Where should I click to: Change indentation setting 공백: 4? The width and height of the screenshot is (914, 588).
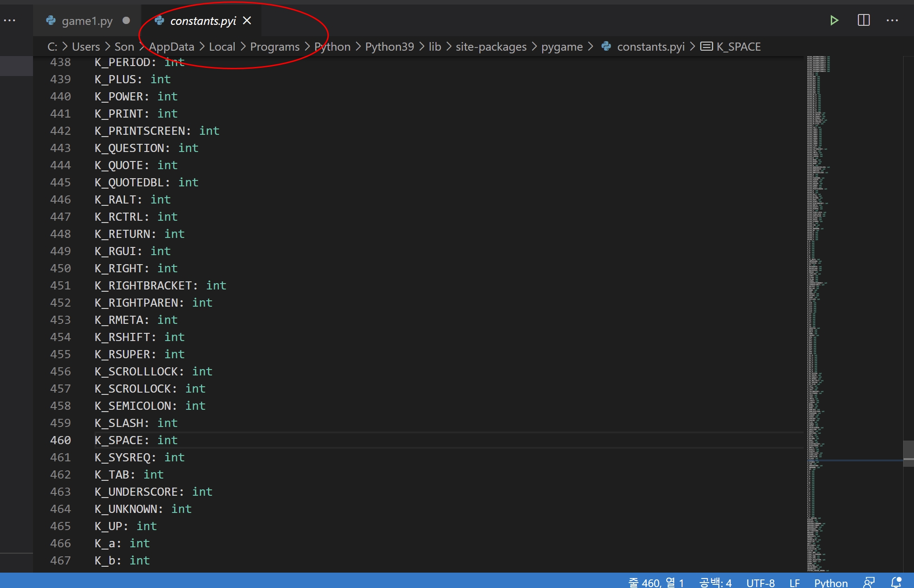pos(715,583)
